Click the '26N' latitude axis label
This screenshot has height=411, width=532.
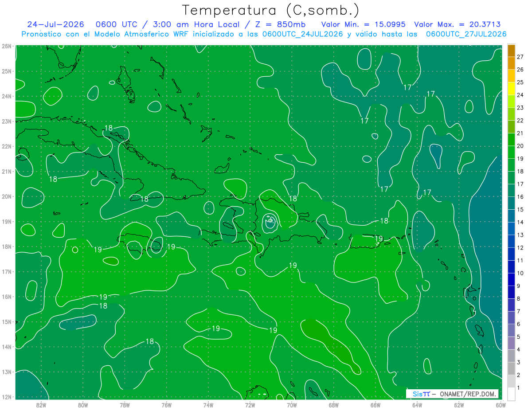[7, 46]
